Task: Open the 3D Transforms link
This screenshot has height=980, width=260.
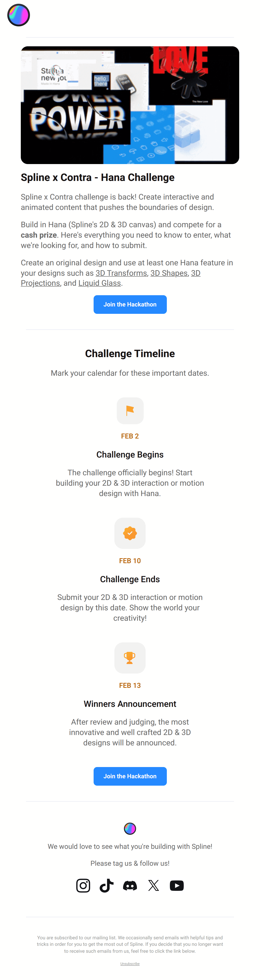Action: (x=121, y=273)
